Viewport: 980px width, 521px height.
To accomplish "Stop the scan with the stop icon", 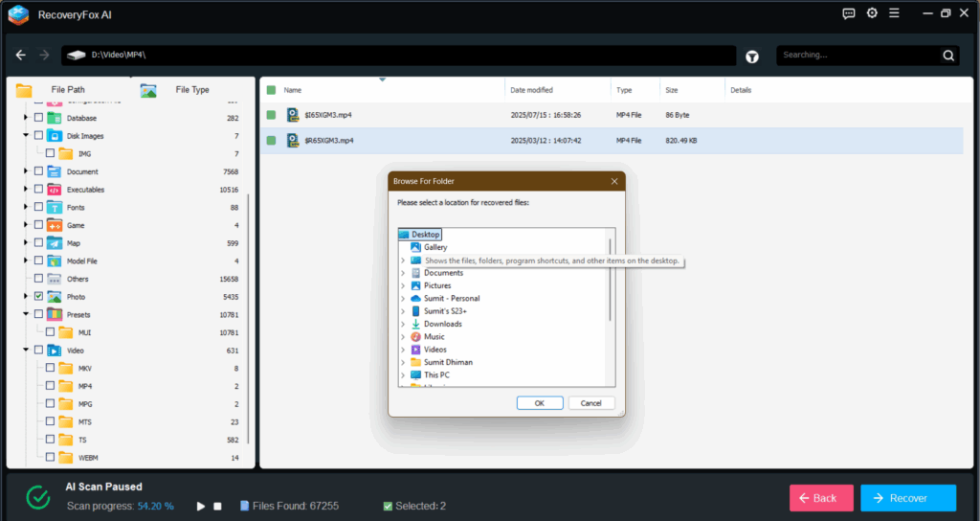I will tap(217, 506).
